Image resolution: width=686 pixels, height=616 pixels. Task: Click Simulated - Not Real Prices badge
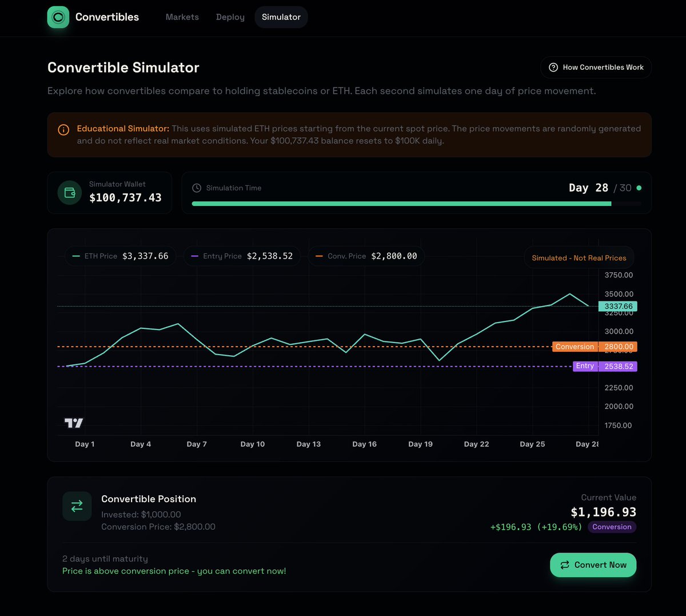tap(579, 258)
